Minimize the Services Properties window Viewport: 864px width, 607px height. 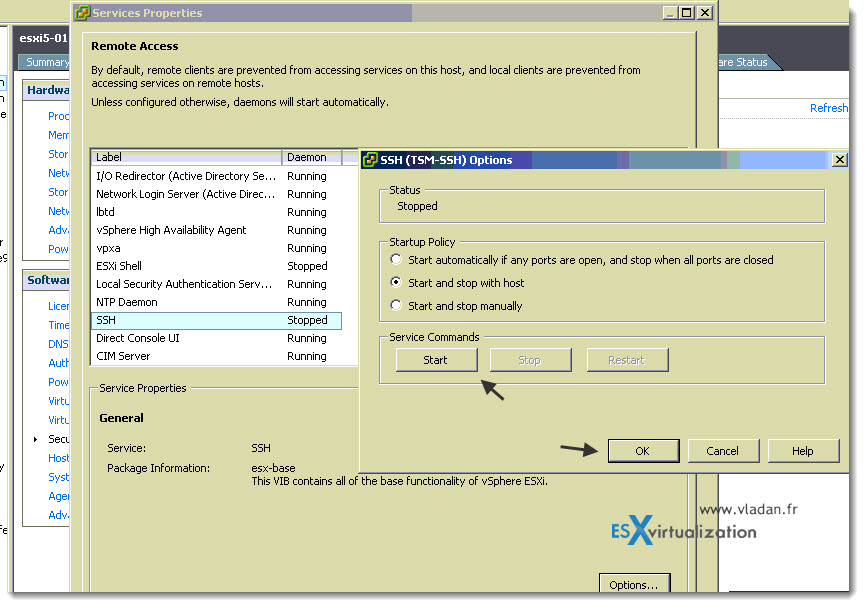click(669, 13)
